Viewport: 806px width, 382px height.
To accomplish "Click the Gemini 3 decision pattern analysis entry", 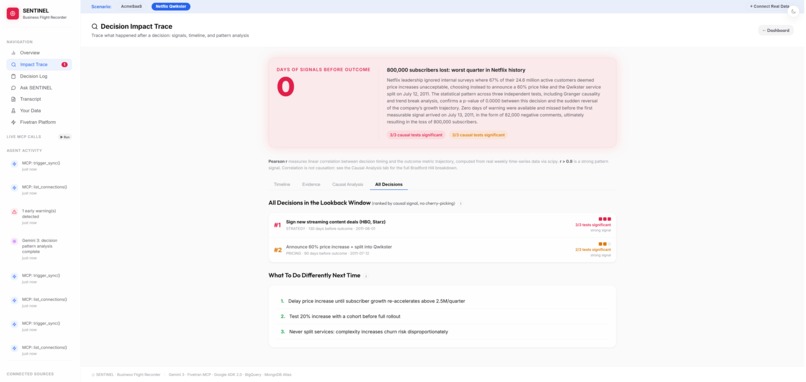I will tap(39, 248).
